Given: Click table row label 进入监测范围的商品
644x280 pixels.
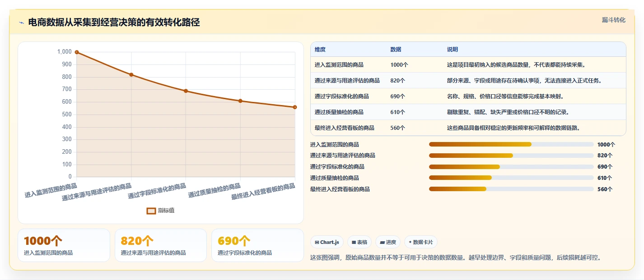Looking at the screenshot, I should (339, 64).
